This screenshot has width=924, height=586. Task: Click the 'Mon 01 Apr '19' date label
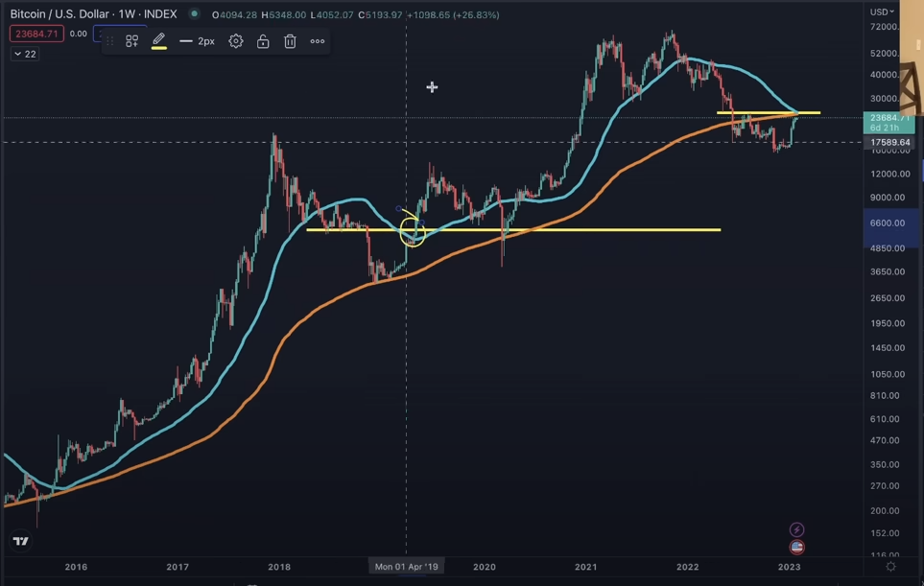407,567
